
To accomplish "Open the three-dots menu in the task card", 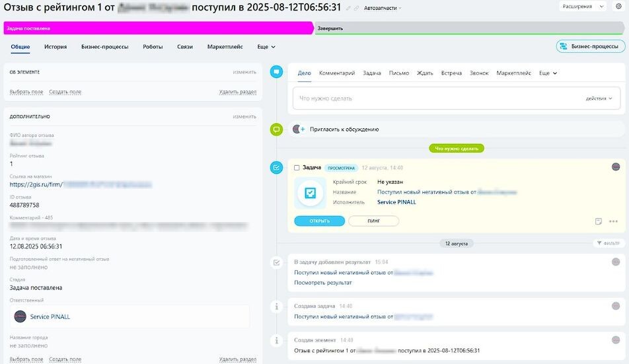I will point(614,221).
